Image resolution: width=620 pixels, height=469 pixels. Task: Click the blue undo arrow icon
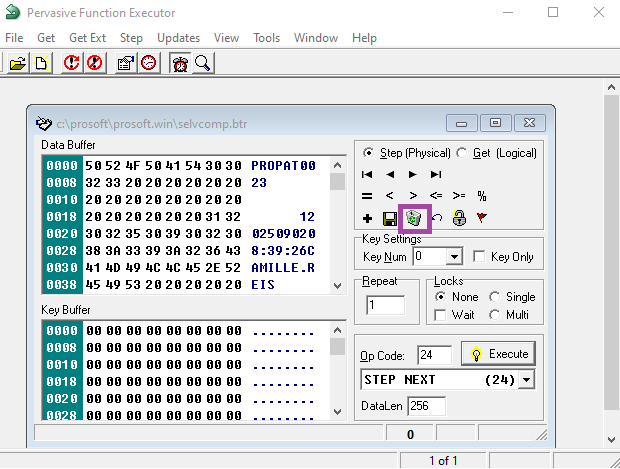437,217
